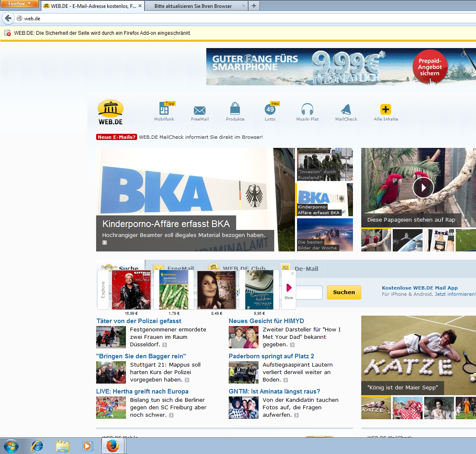This screenshot has width=476, height=454.
Task: Close the GetSavin shopping overlay
Action: (x=292, y=273)
